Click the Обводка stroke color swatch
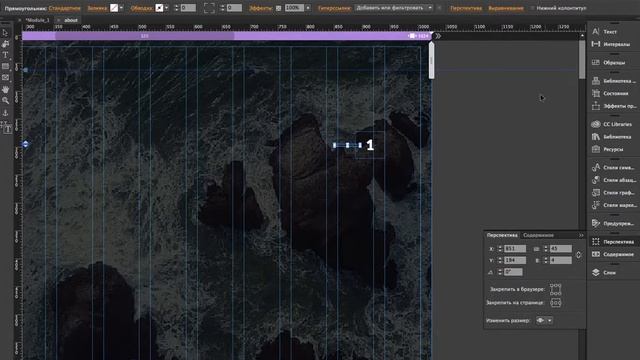The width and height of the screenshot is (640, 360). pyautogui.click(x=159, y=8)
